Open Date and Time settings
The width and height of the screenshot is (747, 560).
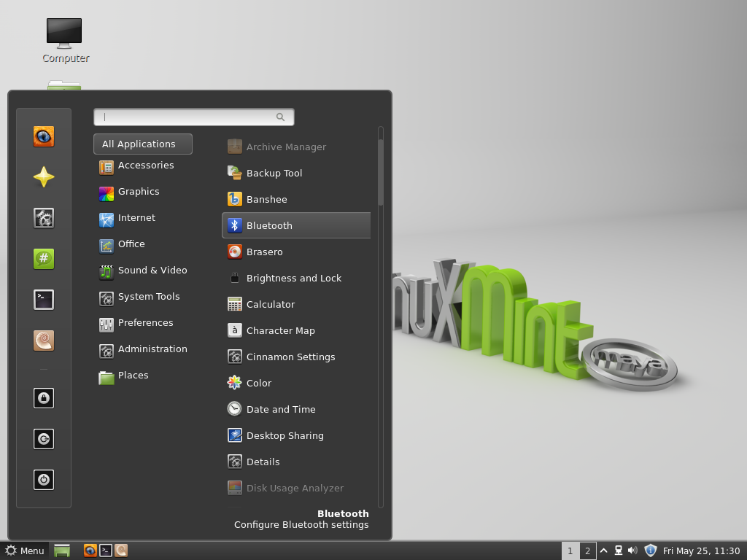pyautogui.click(x=296, y=408)
